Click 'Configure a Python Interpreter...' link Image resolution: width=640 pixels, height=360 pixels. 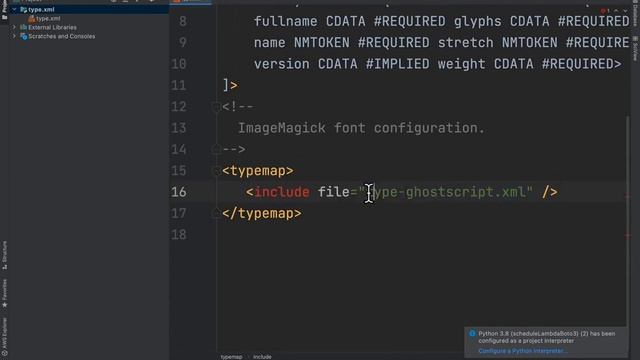pos(523,351)
